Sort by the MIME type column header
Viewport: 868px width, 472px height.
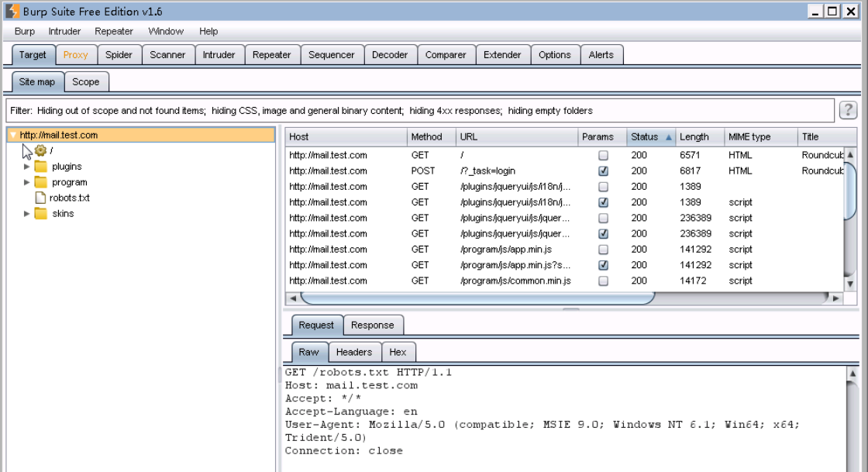coord(761,136)
